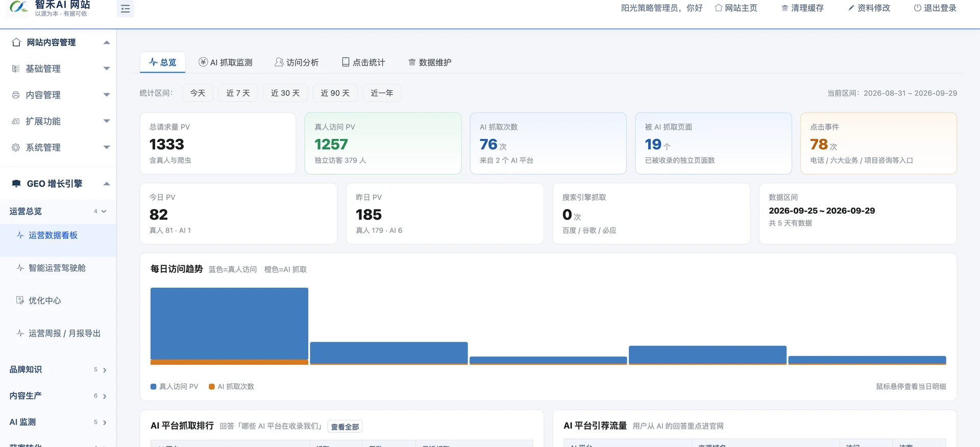Switch to the AI 抓取监测 tab
The width and height of the screenshot is (980, 447).
[x=225, y=62]
